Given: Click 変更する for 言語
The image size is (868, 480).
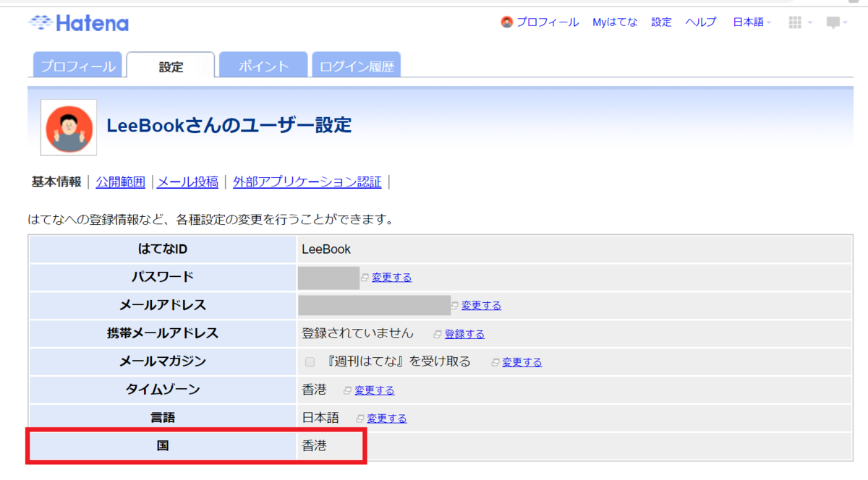Looking at the screenshot, I should [387, 419].
